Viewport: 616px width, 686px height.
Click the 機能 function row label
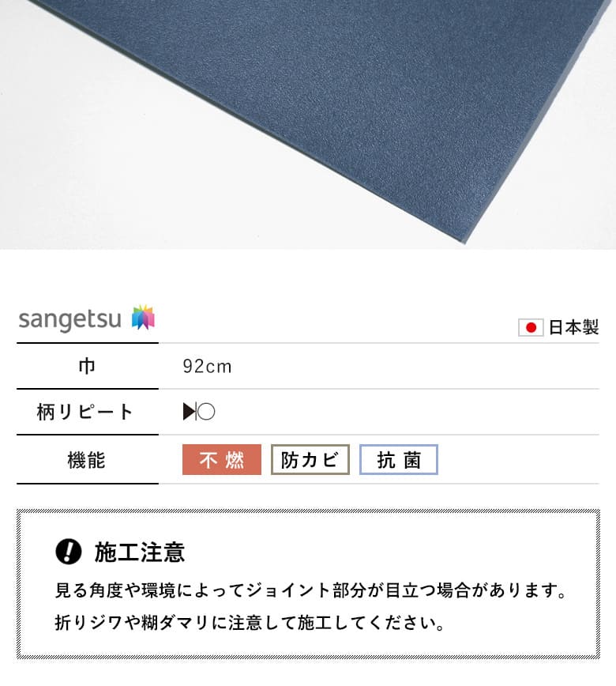pos(87,460)
